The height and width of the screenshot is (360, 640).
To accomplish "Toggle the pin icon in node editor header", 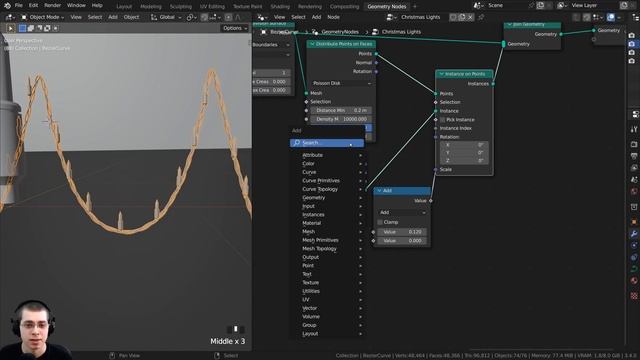I will [x=481, y=17].
